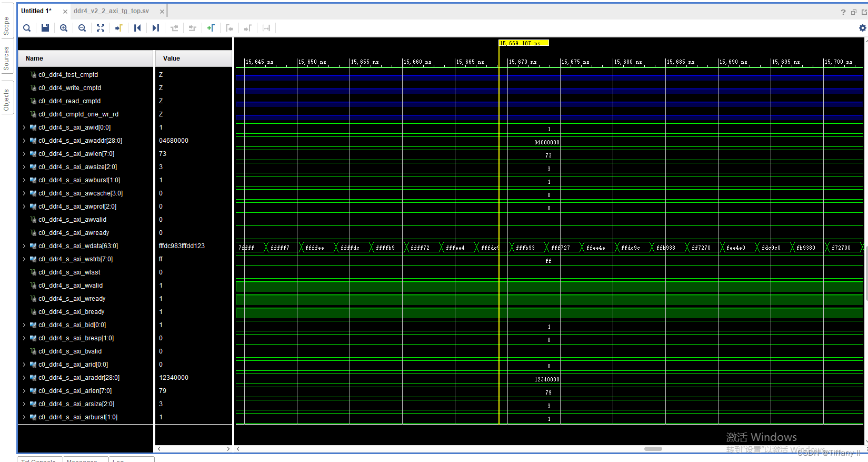Open the help question mark
Screen dimensions: 868x462
pyautogui.click(x=843, y=12)
